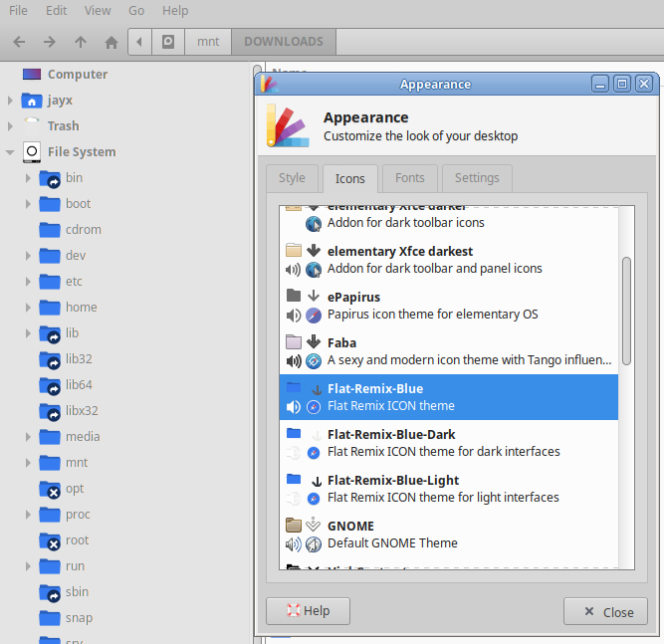Expand the bin folder node

click(28, 178)
